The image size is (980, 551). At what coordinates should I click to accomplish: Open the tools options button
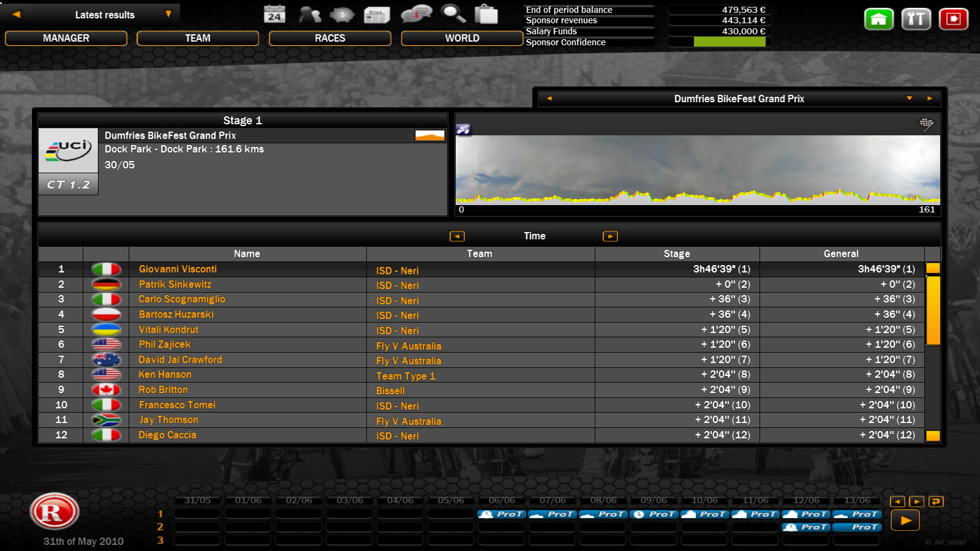click(916, 19)
